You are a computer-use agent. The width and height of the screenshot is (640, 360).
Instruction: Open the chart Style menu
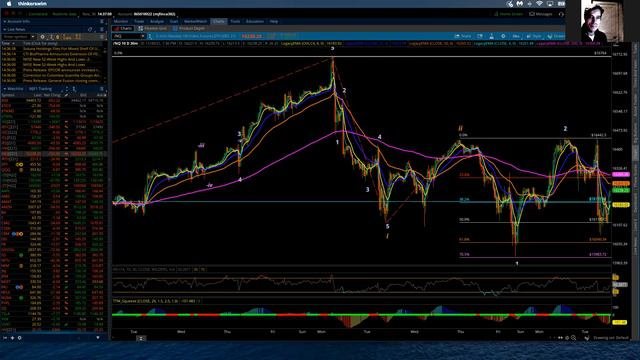(x=534, y=36)
